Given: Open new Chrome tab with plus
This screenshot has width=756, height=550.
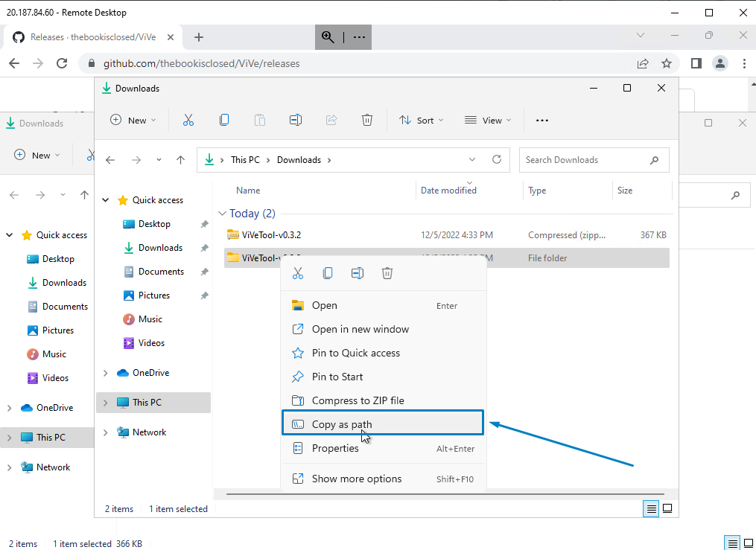Looking at the screenshot, I should point(199,37).
